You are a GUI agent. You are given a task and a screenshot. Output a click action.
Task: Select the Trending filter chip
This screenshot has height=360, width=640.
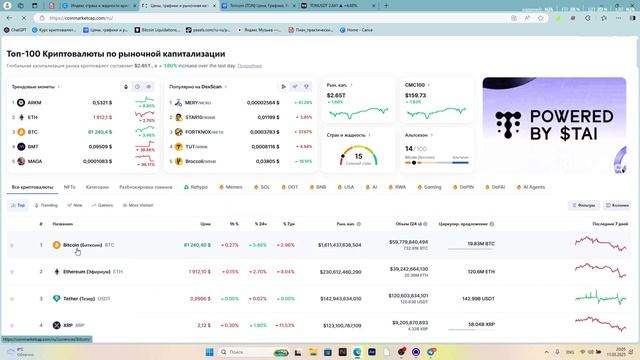click(x=46, y=205)
